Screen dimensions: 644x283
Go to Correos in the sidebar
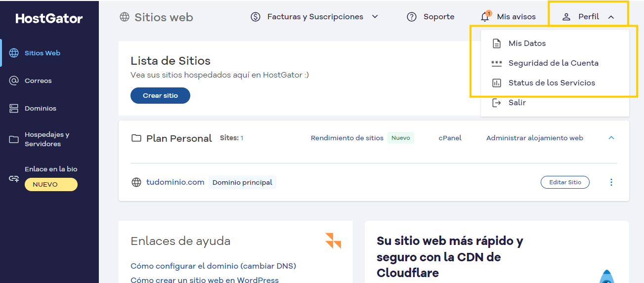[x=38, y=81]
